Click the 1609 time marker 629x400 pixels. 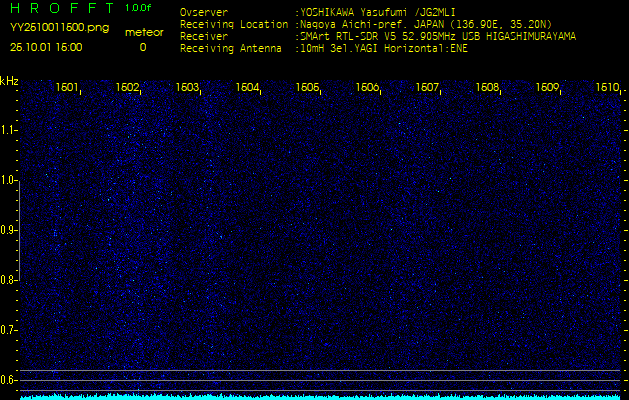point(547,88)
